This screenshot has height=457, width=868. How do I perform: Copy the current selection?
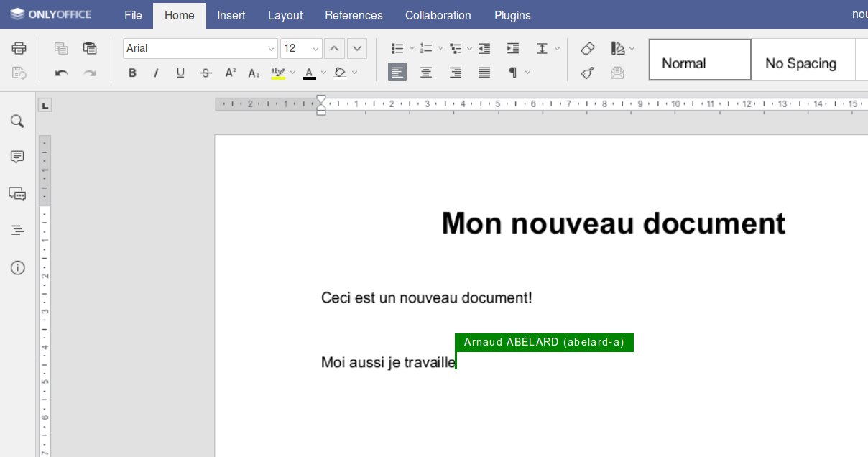coord(61,47)
